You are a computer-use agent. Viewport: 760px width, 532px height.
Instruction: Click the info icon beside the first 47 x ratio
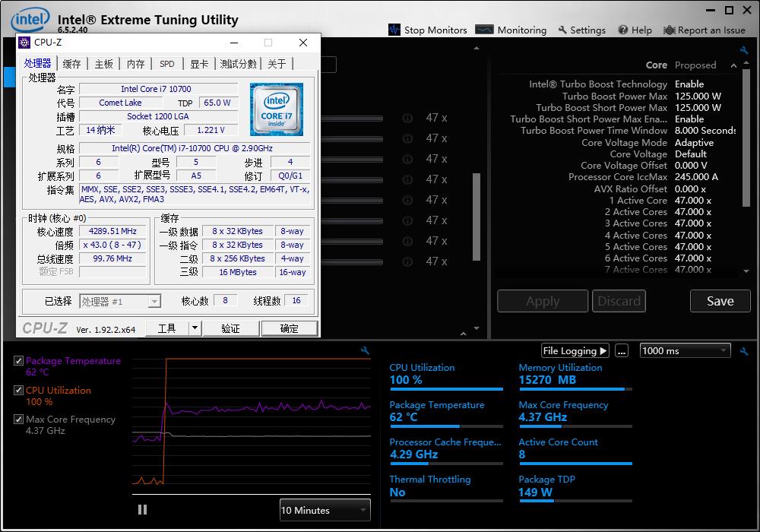point(407,119)
